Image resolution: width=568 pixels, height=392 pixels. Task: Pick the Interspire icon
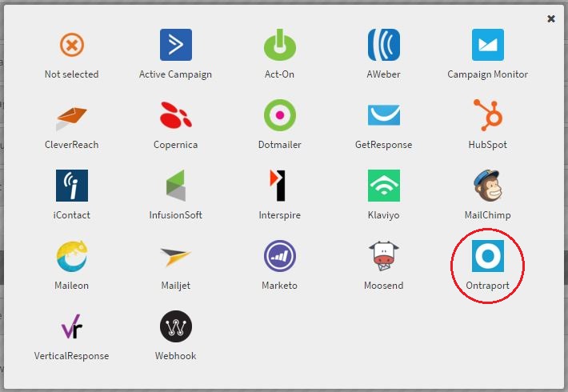[x=278, y=186]
